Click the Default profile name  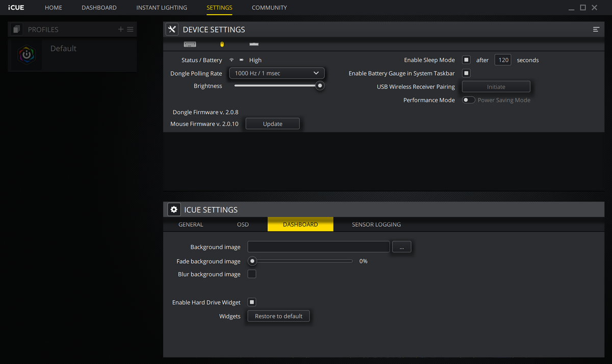tap(63, 48)
